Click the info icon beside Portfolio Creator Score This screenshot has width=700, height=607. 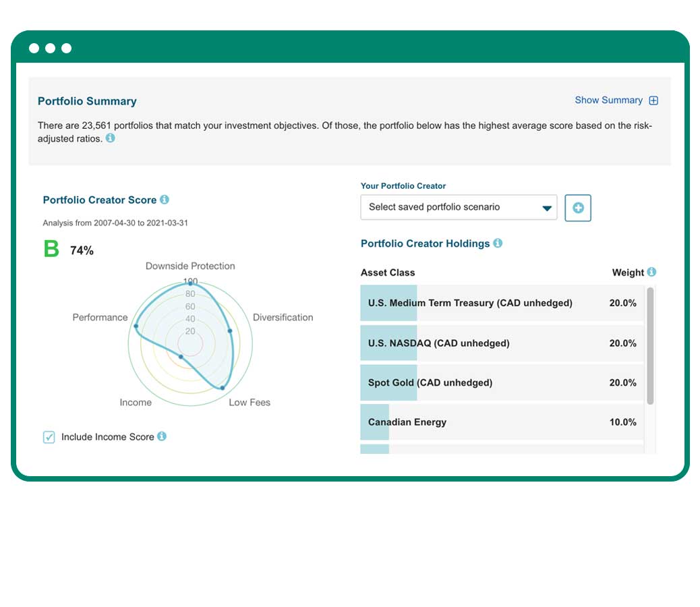point(165,200)
